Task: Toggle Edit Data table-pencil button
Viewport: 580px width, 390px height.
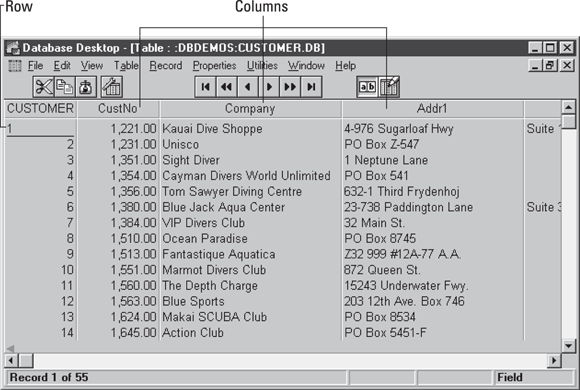Action: click(x=389, y=87)
